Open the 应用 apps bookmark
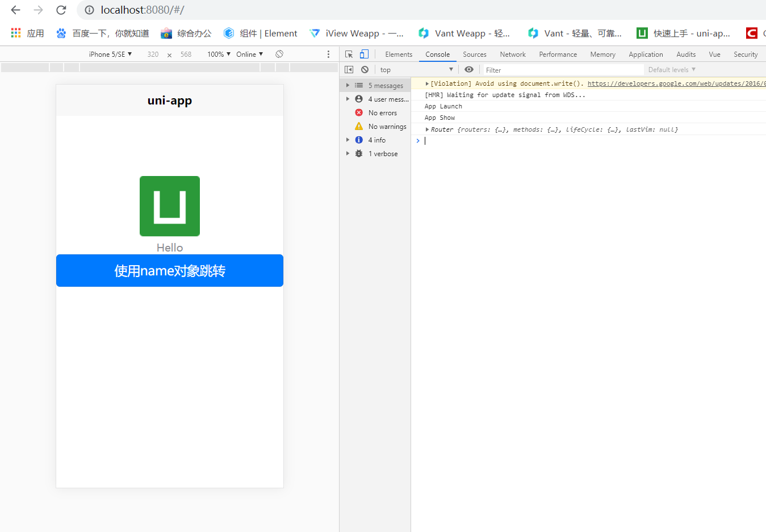The width and height of the screenshot is (766, 532). pos(27,33)
